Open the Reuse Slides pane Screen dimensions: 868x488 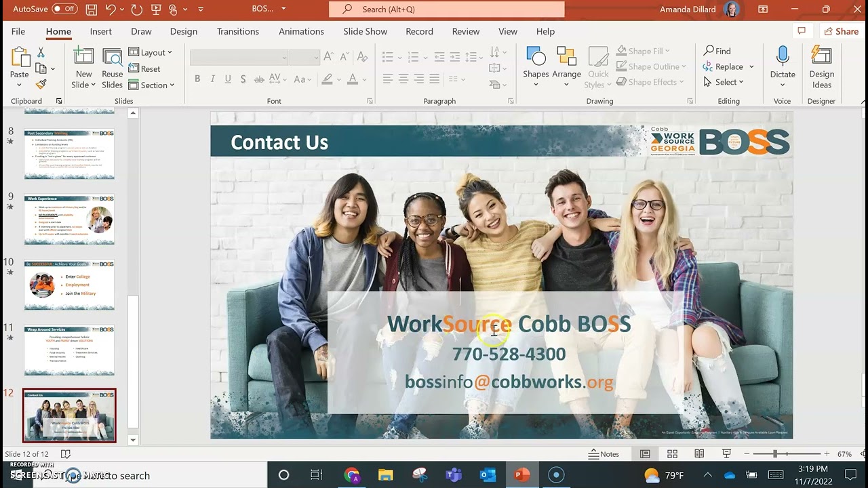(x=112, y=68)
